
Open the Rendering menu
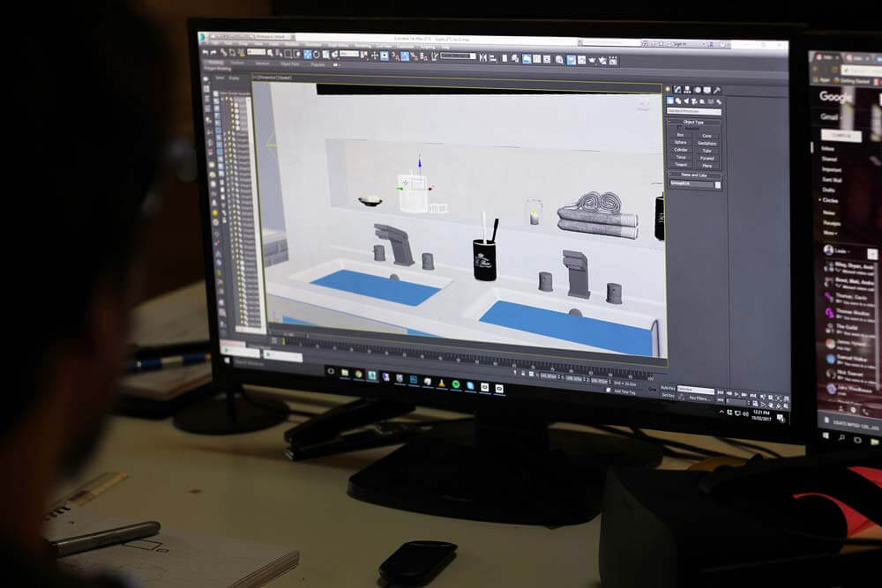coord(363,45)
